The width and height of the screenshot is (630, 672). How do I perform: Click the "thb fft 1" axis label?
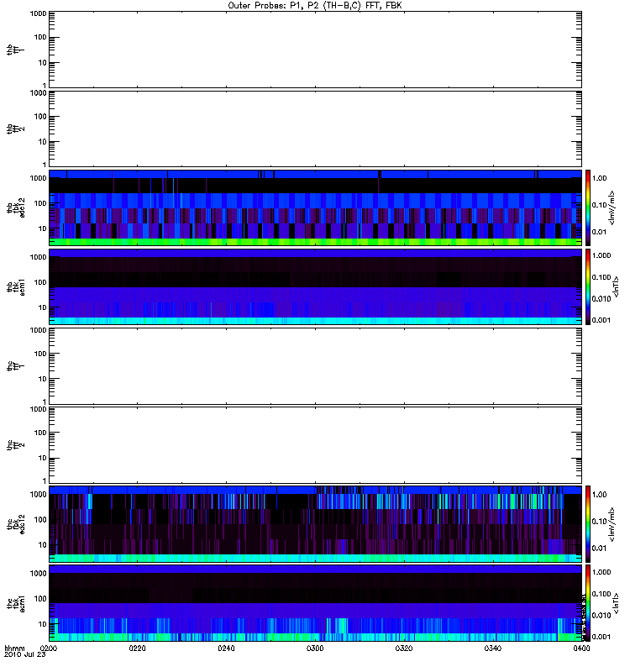(16, 50)
